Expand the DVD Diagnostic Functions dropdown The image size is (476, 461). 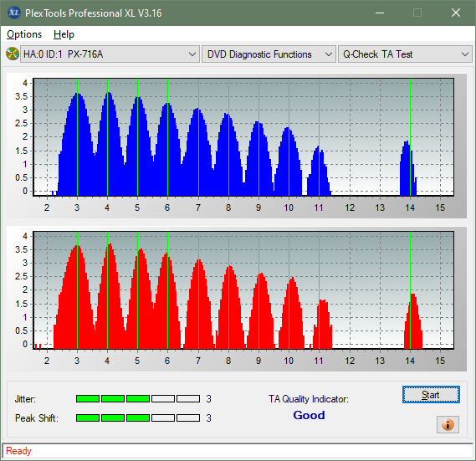click(269, 54)
